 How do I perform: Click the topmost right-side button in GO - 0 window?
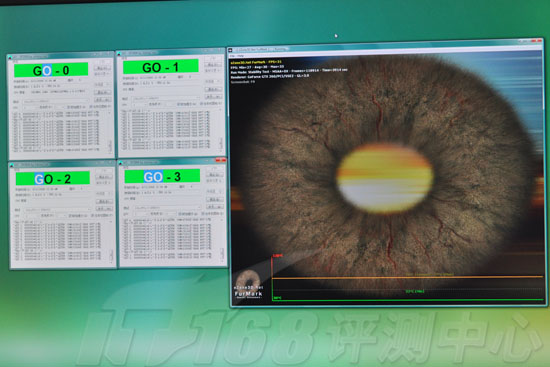coord(102,68)
